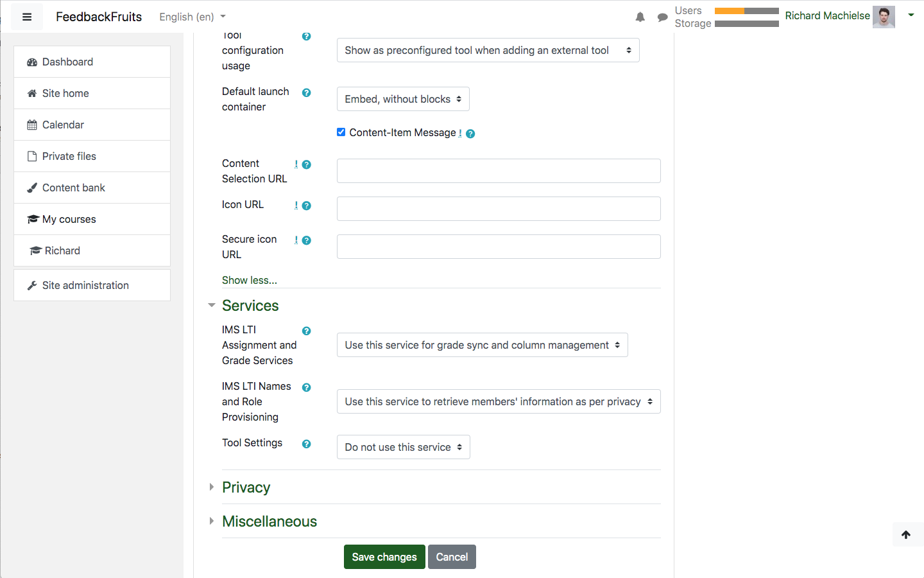
Task: Click Richard Machielse user name
Action: (x=827, y=15)
